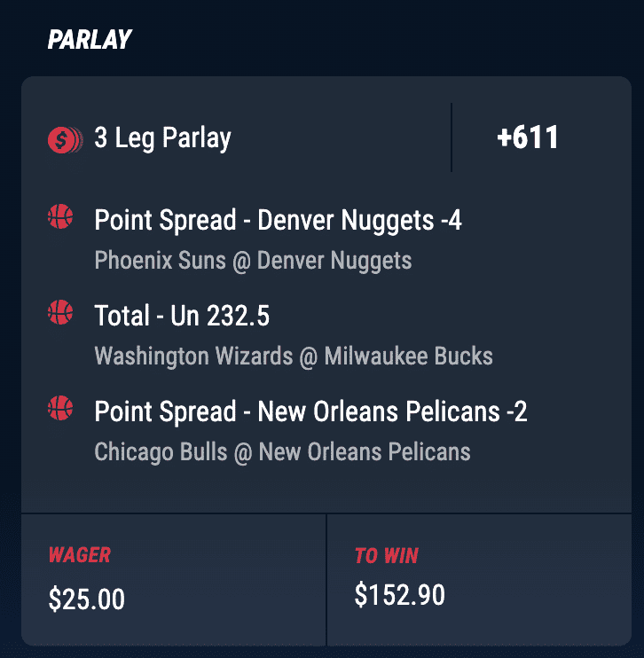Click the basketball icon beside Total Un 232.5
The width and height of the screenshot is (644, 658).
click(60, 312)
